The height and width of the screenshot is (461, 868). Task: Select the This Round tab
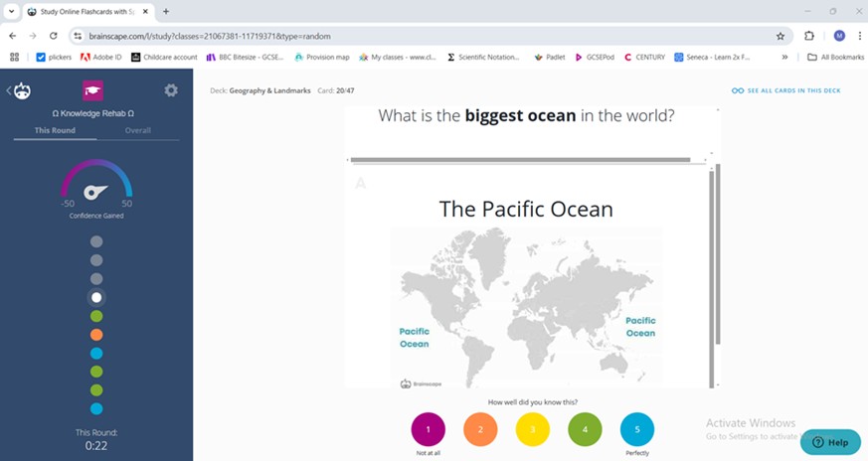coord(55,130)
